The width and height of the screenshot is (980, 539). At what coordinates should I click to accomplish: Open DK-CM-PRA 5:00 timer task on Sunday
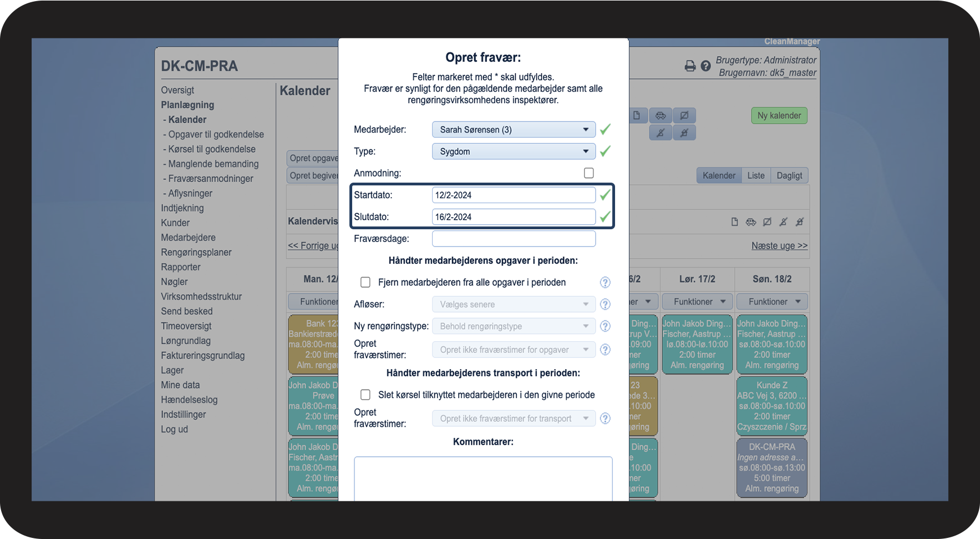[772, 467]
